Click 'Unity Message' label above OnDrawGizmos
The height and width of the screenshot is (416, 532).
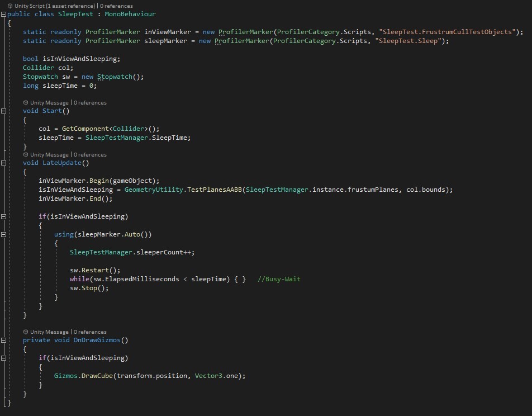click(49, 332)
